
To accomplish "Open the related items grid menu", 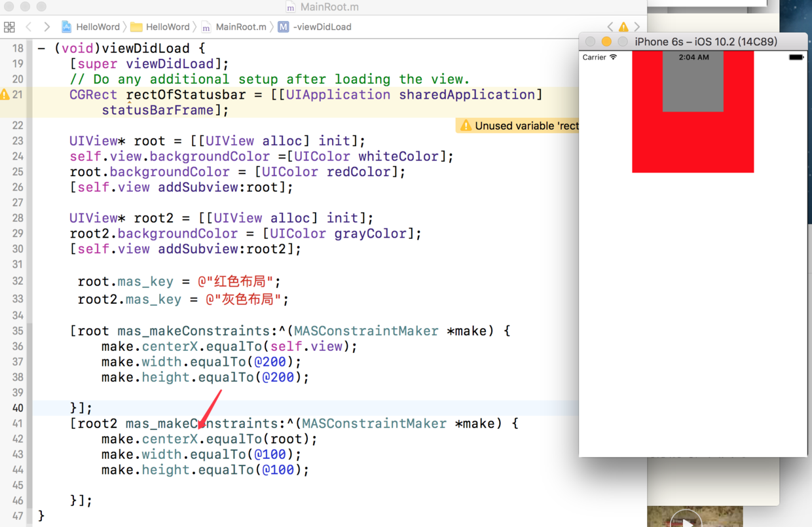I will click(9, 27).
